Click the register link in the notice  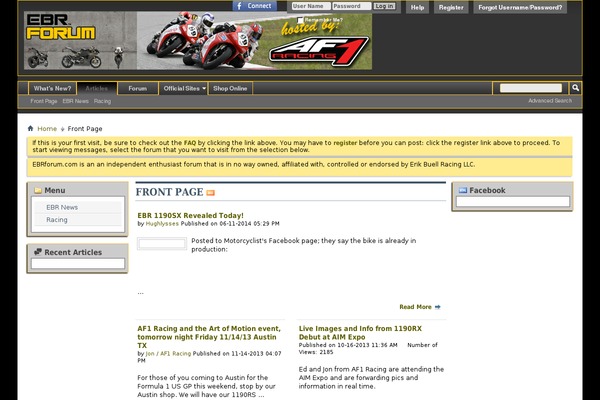[x=345, y=143]
